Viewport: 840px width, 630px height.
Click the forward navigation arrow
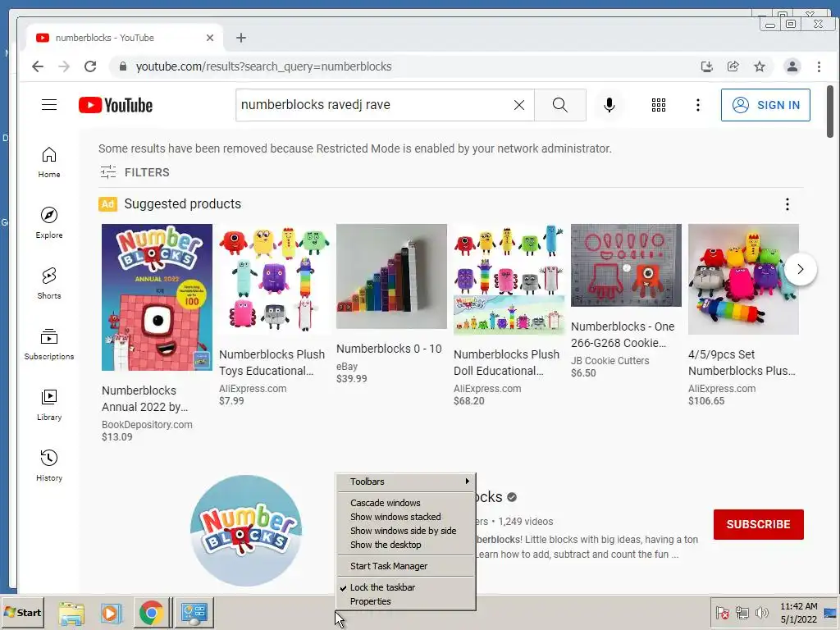(64, 66)
